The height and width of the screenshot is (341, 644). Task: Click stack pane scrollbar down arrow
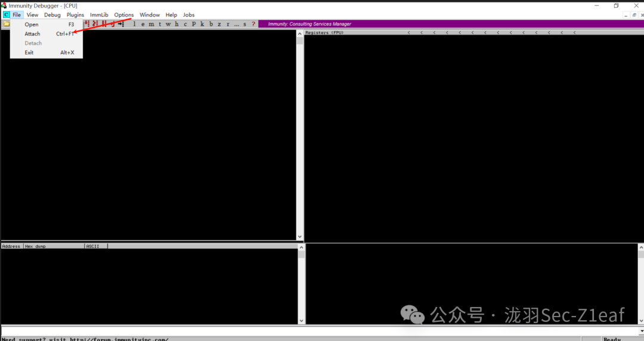(640, 321)
